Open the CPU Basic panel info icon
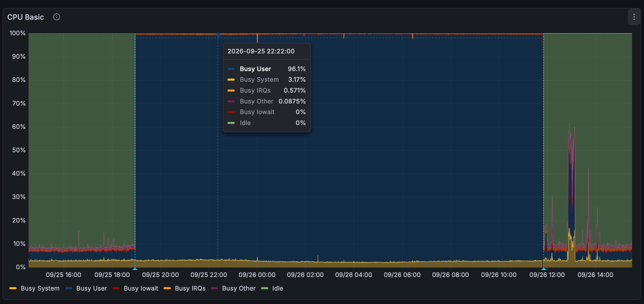 (x=56, y=17)
